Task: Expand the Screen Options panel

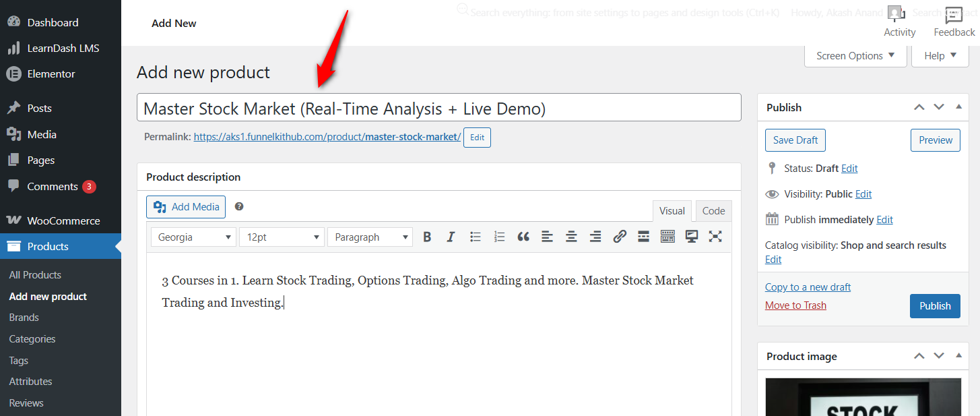Action: [855, 56]
